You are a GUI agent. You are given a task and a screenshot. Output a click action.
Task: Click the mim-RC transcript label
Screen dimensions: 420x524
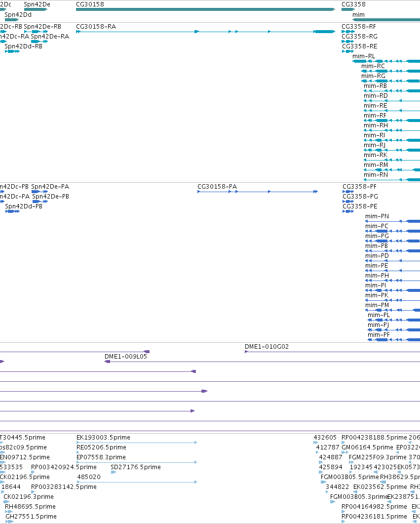[373, 66]
